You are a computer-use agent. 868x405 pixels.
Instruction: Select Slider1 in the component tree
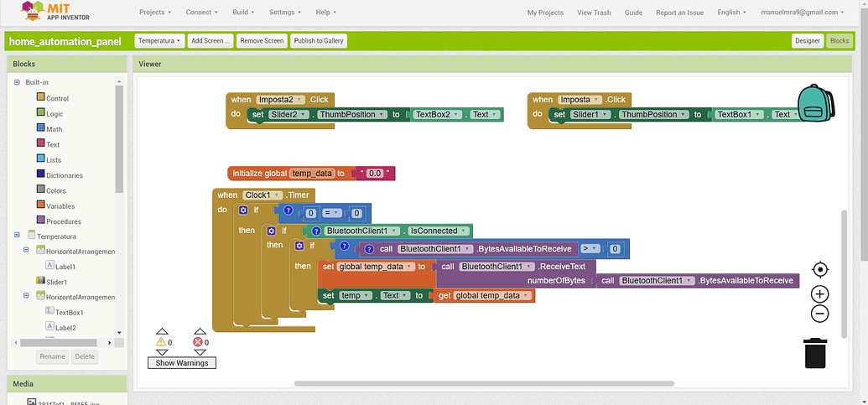click(x=56, y=282)
